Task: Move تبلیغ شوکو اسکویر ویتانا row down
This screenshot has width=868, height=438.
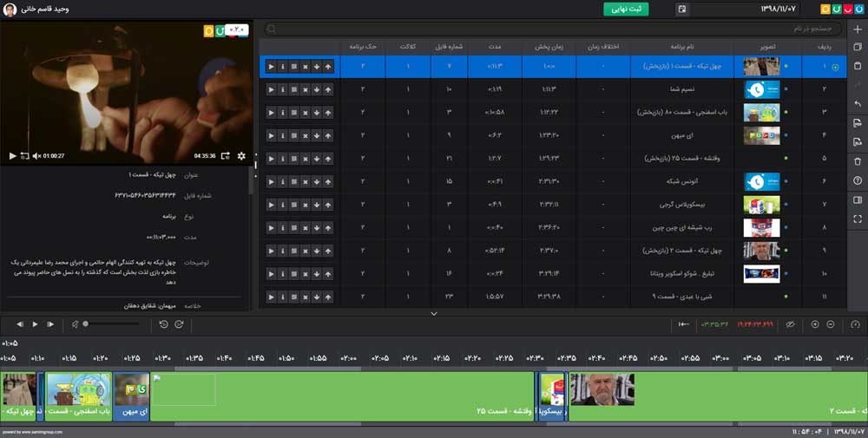Action: coord(317,274)
